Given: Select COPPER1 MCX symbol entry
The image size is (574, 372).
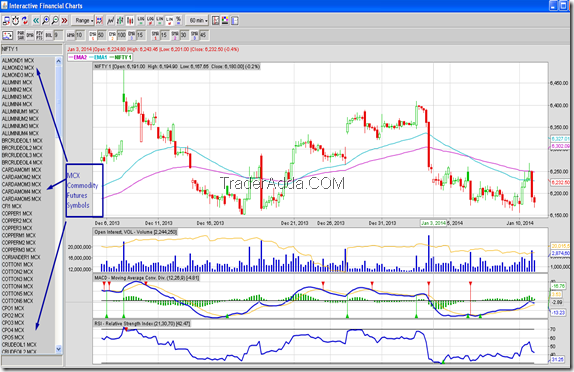Looking at the screenshot, I should 17,213.
